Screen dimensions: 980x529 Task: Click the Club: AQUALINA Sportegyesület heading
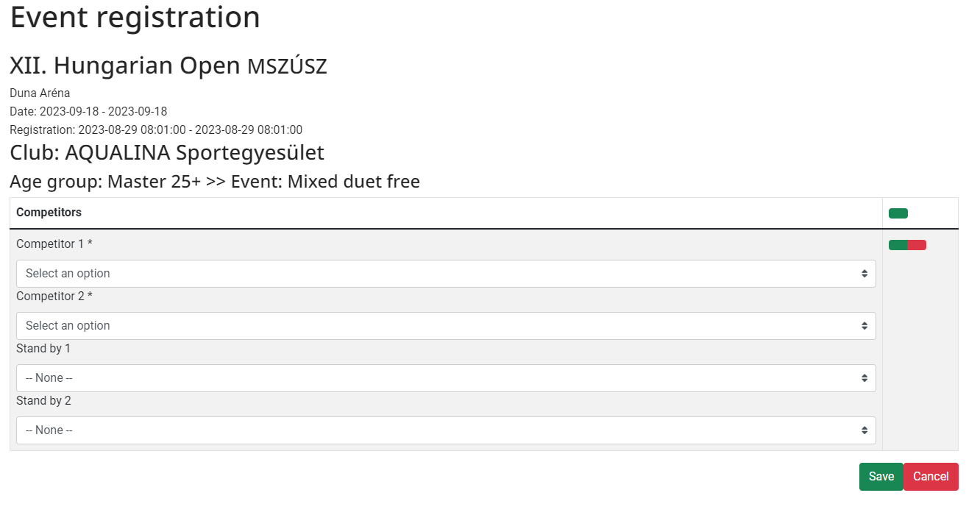pos(167,153)
